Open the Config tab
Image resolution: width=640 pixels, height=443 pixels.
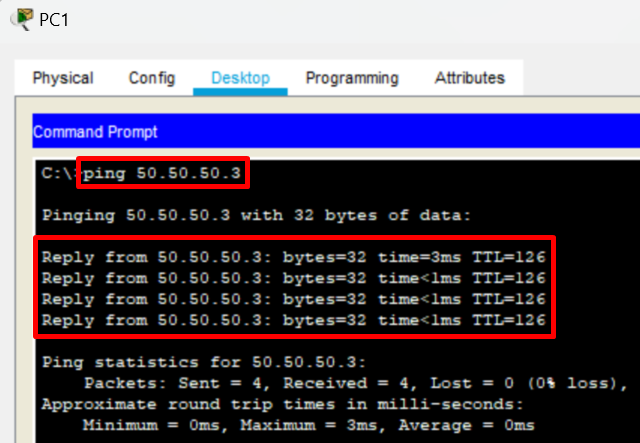[152, 78]
